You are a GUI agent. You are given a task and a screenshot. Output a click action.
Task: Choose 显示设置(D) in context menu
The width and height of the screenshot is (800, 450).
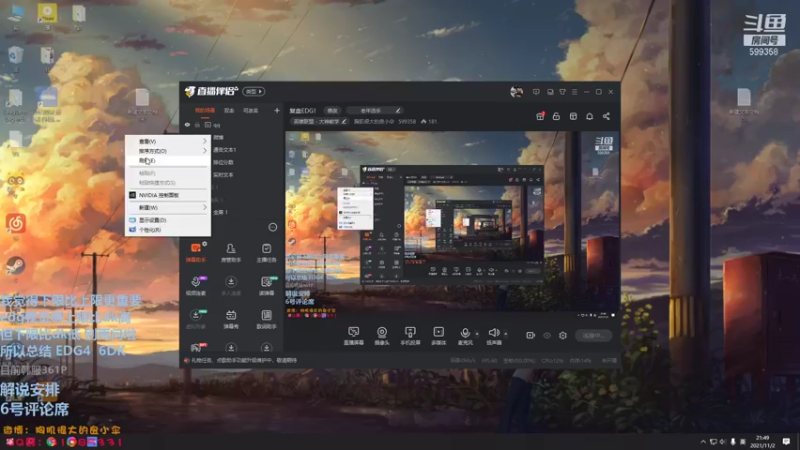[168, 220]
